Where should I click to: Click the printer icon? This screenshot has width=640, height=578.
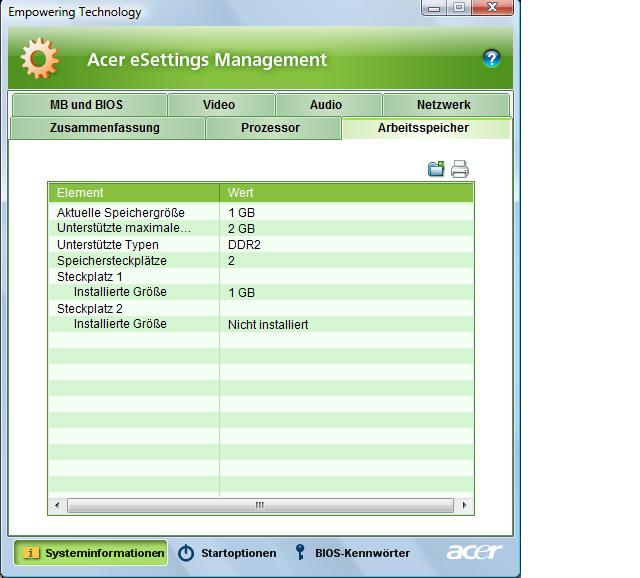click(460, 169)
